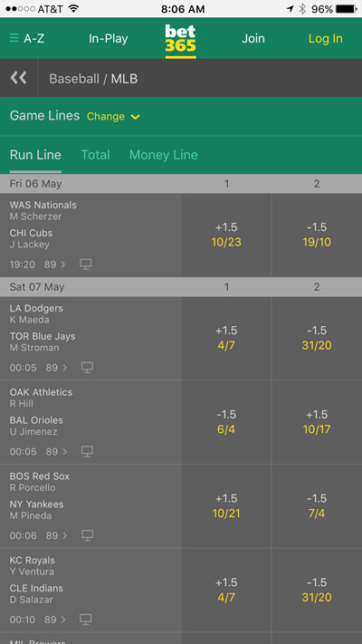
Task: Tap live stream icon for Red Sox vs Yankees
Action: [87, 535]
